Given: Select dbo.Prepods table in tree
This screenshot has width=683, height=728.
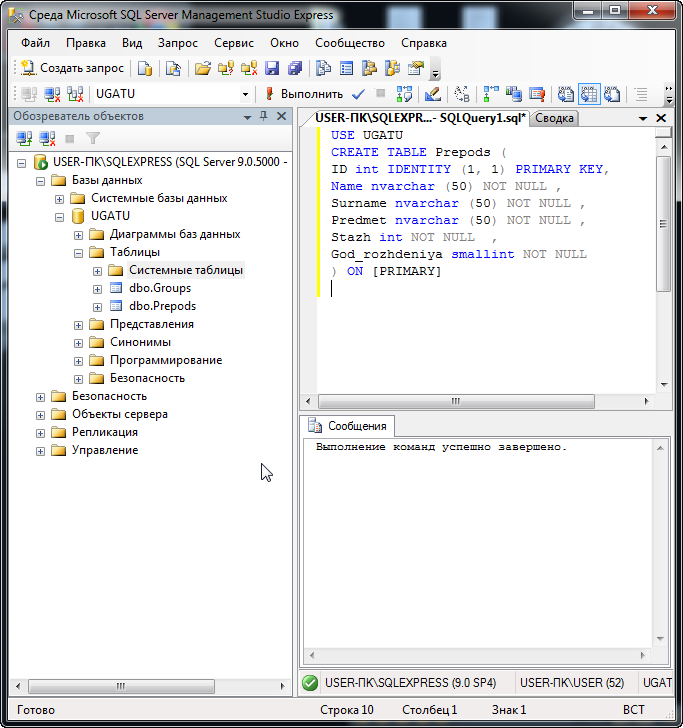Looking at the screenshot, I should click(163, 306).
